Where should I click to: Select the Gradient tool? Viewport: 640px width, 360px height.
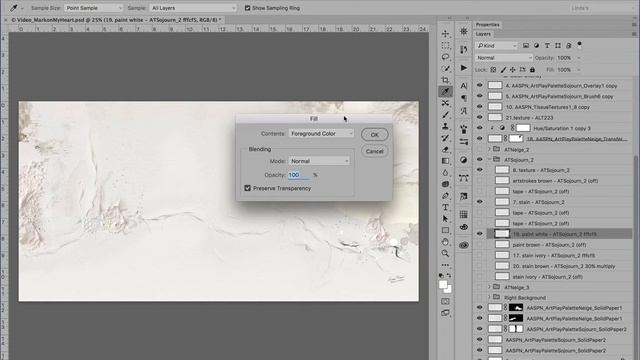point(445,161)
